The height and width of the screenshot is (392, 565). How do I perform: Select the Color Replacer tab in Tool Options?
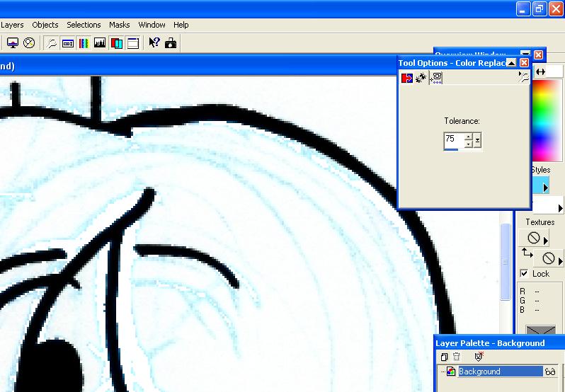[x=407, y=78]
